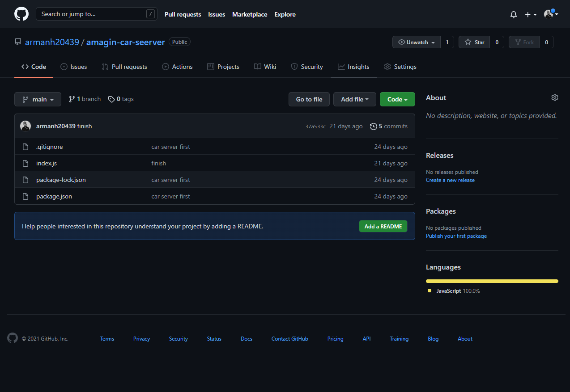Viewport: 570px width, 392px height.
Task: Open the Settings tab
Action: pyautogui.click(x=400, y=67)
